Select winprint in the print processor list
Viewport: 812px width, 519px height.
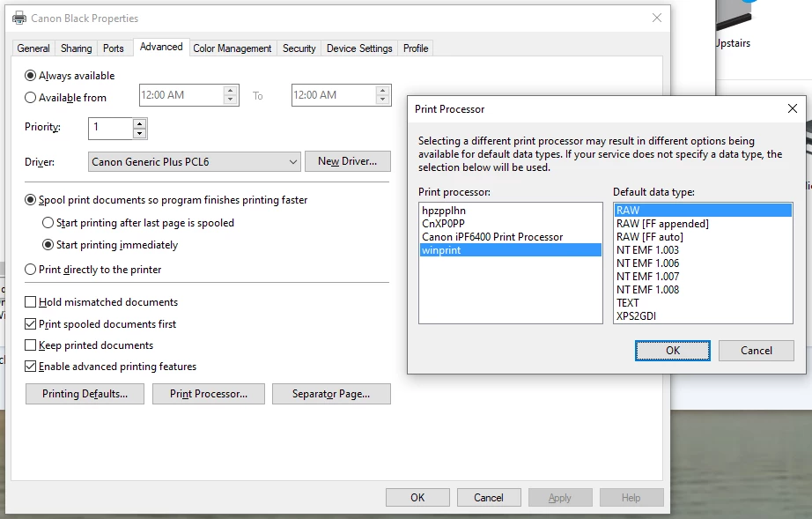pos(510,249)
